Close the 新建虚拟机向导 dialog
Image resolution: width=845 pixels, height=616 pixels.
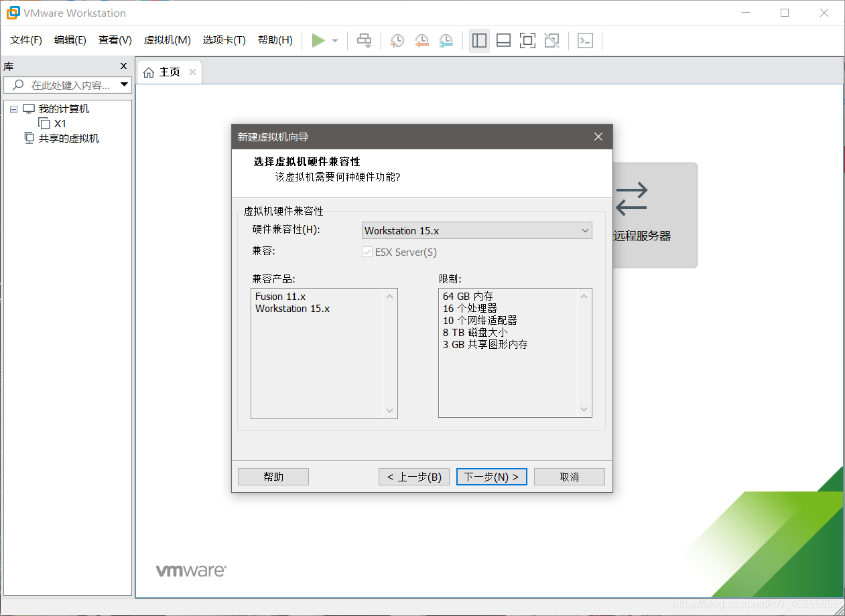tap(598, 137)
